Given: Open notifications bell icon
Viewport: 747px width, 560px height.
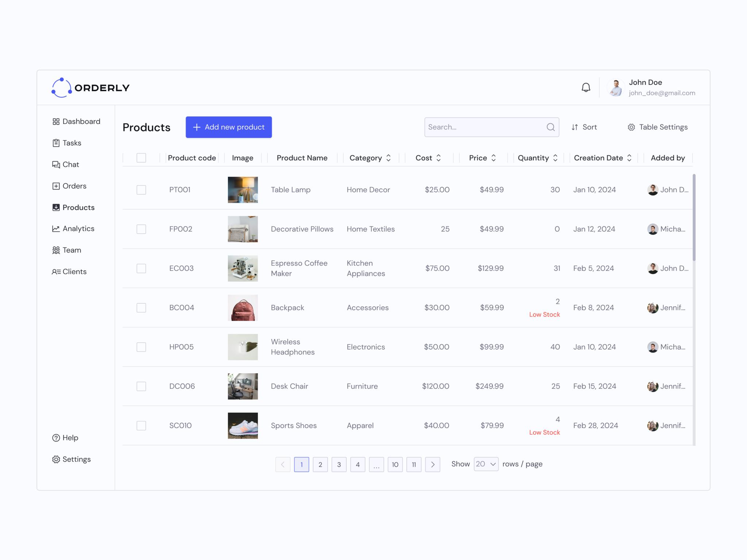Looking at the screenshot, I should 586,87.
